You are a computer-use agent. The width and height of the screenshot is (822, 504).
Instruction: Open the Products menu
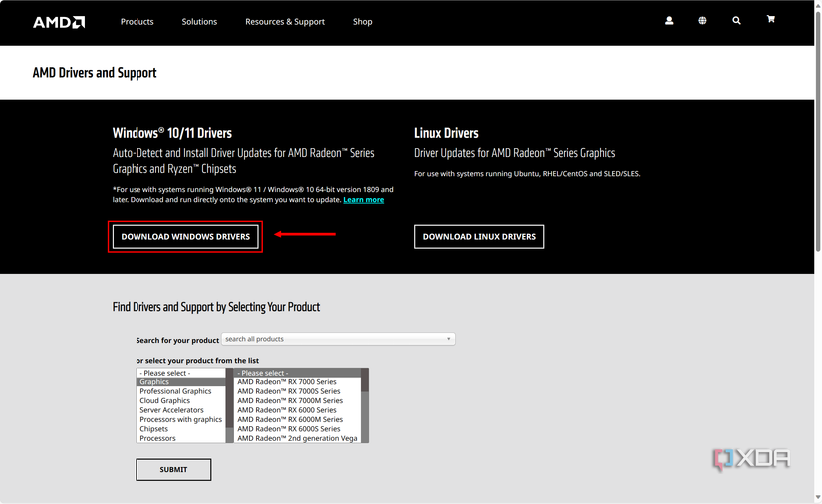click(137, 22)
